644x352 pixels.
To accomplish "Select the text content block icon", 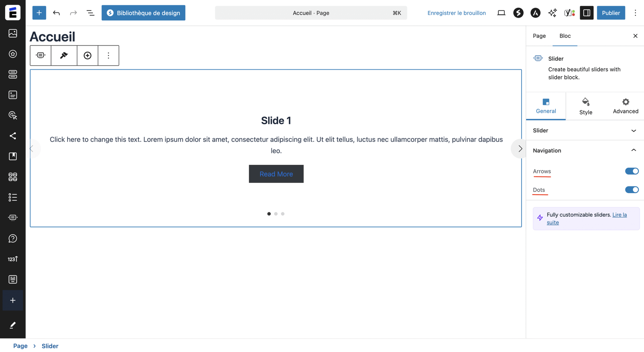I will tap(13, 280).
